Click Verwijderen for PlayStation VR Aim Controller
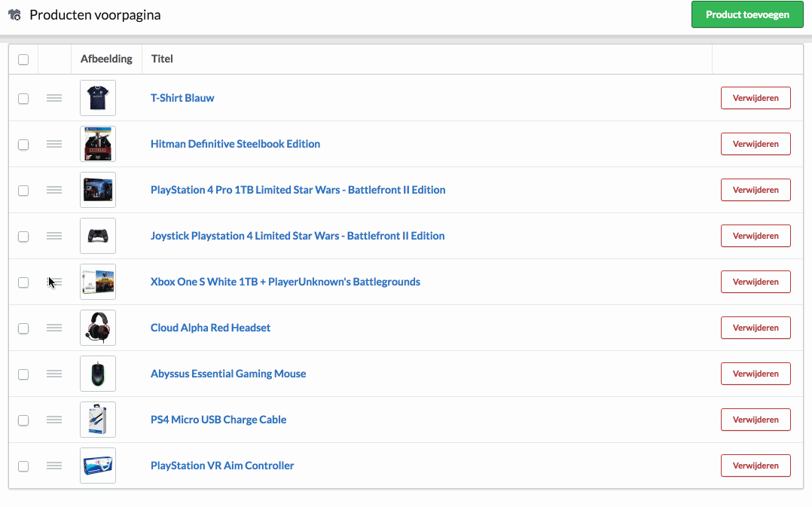This screenshot has width=812, height=507. (x=756, y=466)
